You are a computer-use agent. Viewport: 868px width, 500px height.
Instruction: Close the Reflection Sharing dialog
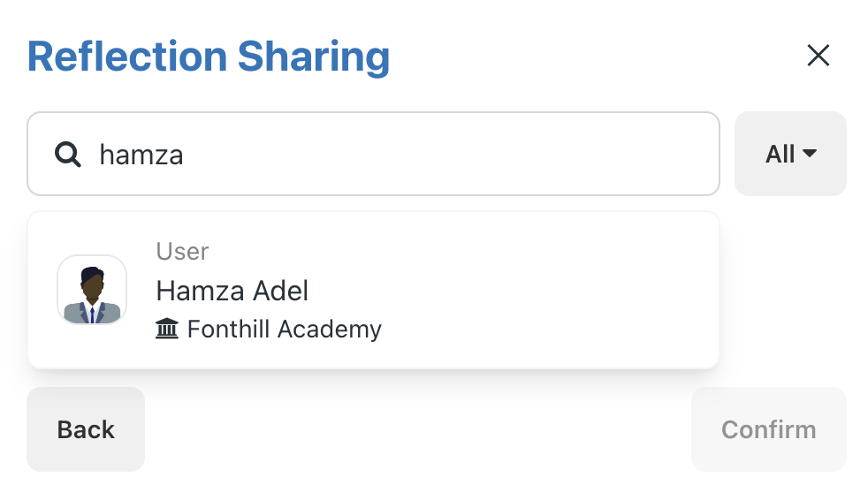(x=818, y=56)
